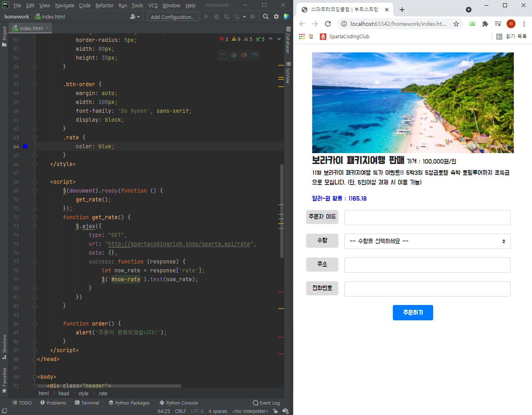Open the SciView tool window sidebar

pyautogui.click(x=288, y=73)
